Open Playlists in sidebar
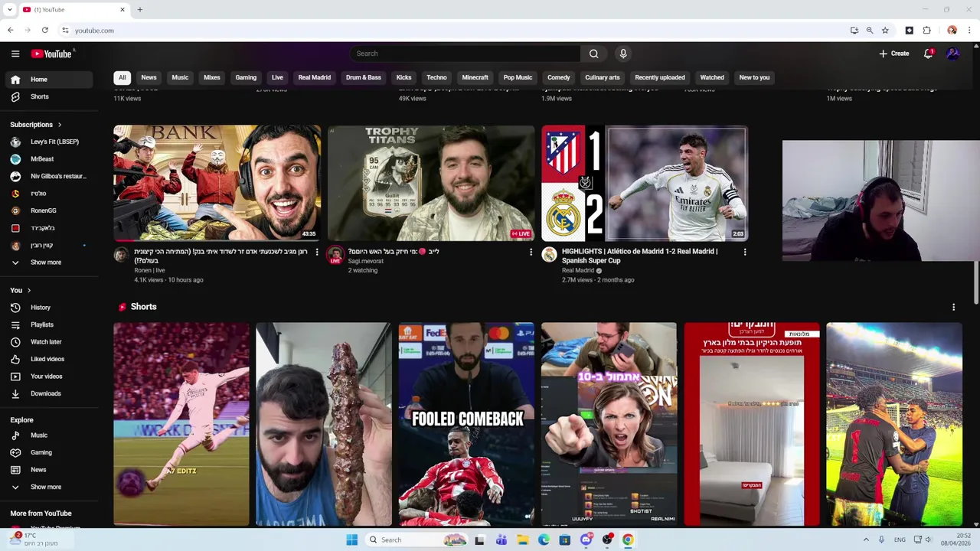The image size is (980, 551). point(49,324)
